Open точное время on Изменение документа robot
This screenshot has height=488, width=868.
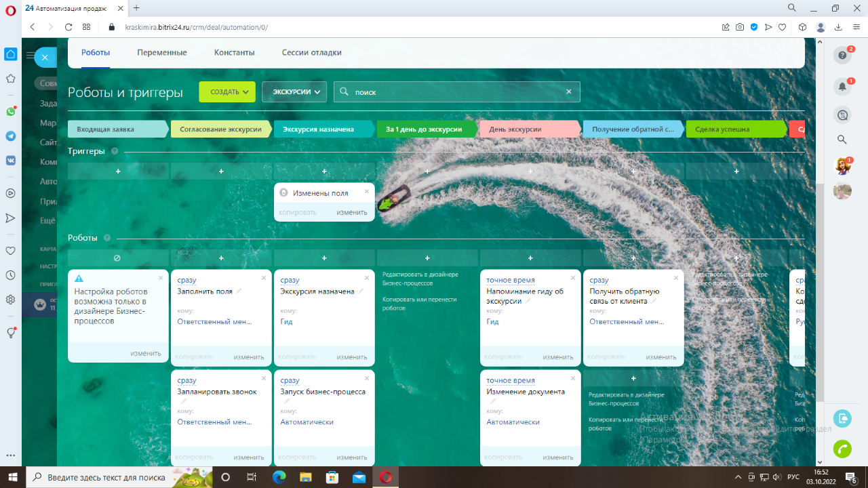point(511,380)
